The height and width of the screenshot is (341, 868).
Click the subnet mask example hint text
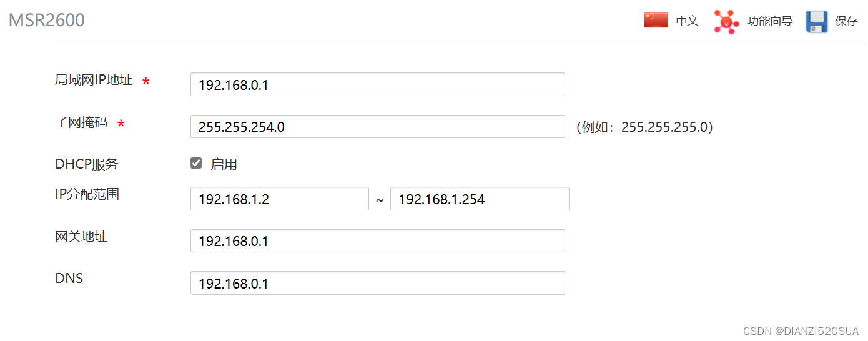(x=644, y=127)
